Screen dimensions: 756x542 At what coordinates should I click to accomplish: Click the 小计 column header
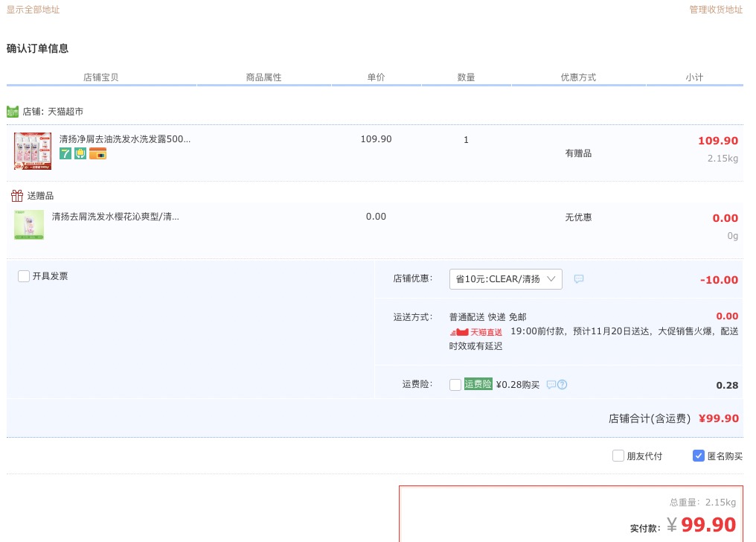click(x=695, y=77)
